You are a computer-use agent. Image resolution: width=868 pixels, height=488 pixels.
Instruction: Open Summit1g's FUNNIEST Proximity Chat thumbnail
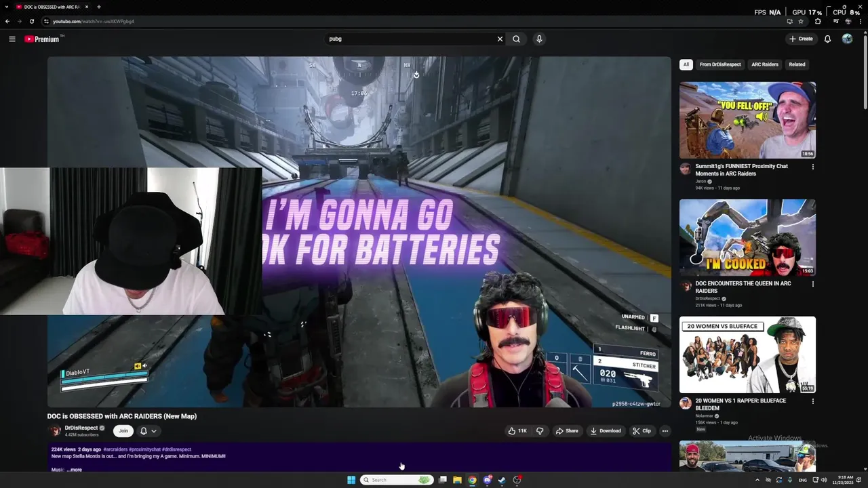[747, 120]
